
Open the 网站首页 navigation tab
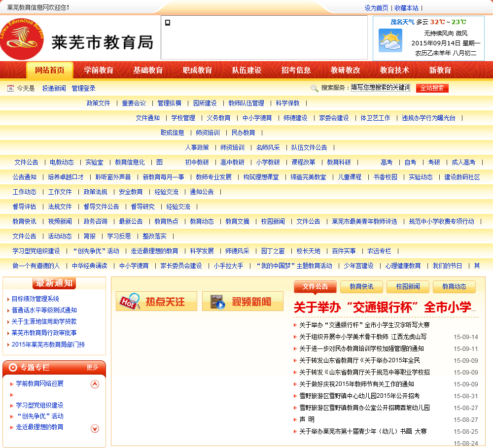(49, 70)
